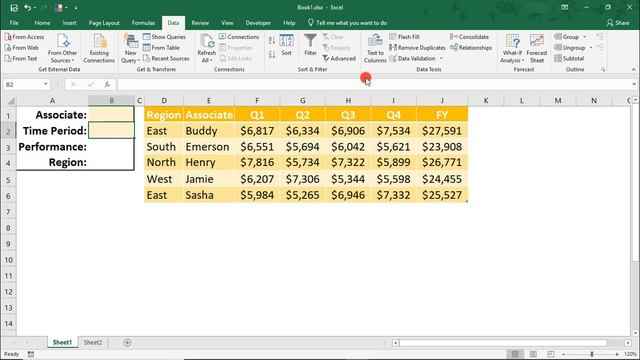Click the horizontal scrollbar
640x360 pixels.
[x=504, y=342]
